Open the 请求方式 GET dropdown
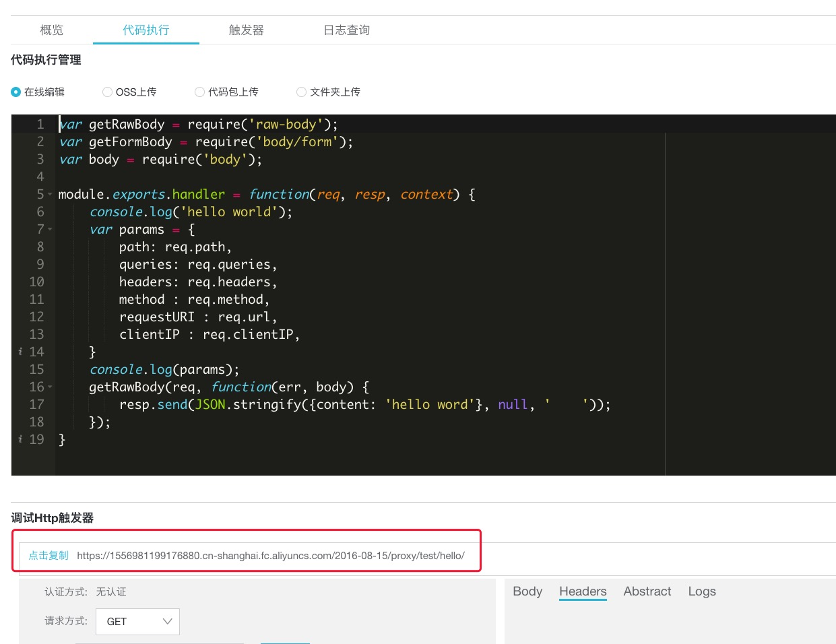 pyautogui.click(x=138, y=622)
